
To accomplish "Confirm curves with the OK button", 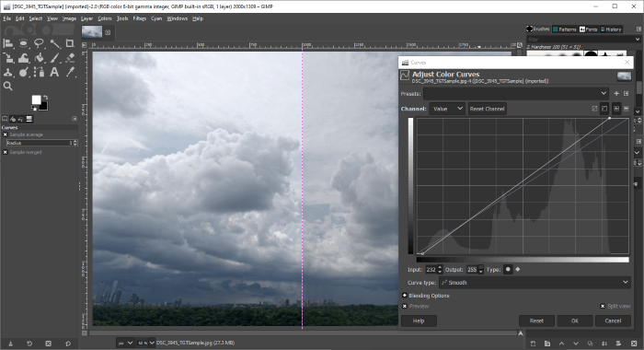I will click(x=575, y=321).
